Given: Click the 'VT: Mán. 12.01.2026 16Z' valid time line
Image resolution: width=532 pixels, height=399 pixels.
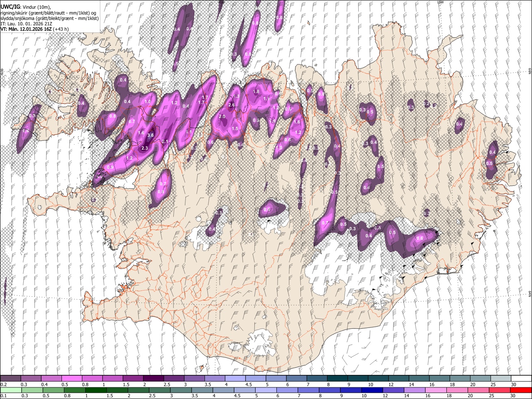Looking at the screenshot, I should 26,29.
